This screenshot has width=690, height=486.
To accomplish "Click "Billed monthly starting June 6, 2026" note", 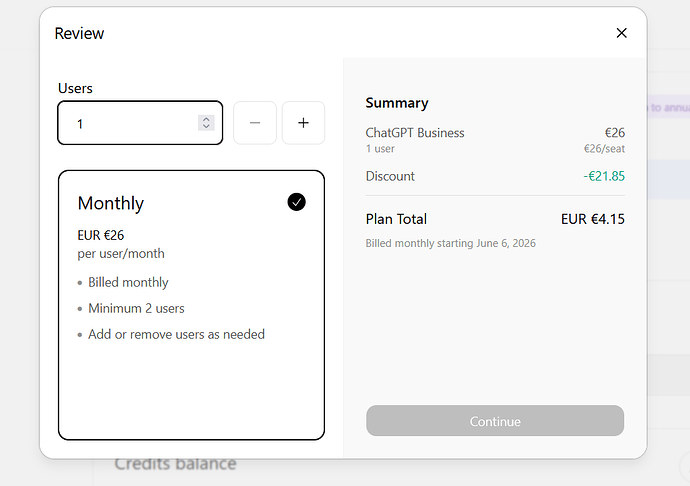I will tap(451, 243).
